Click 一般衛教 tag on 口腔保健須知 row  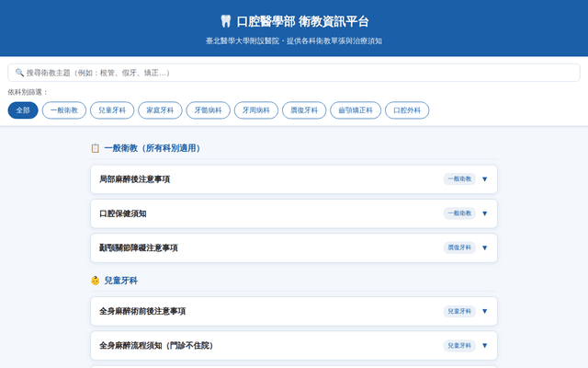tap(459, 213)
